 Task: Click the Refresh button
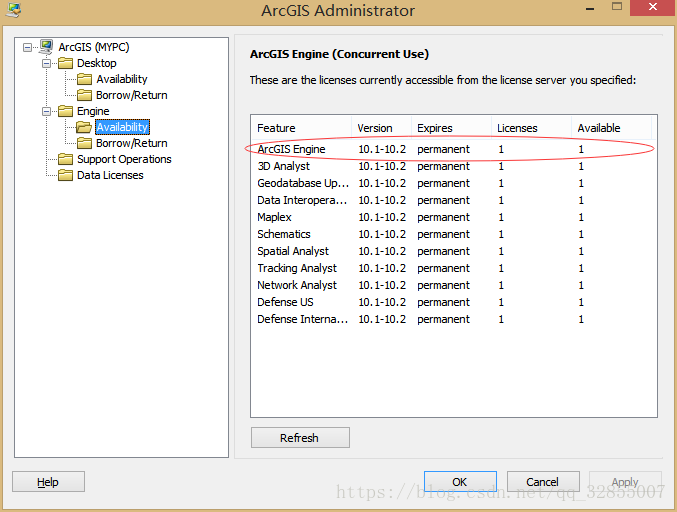coord(300,438)
